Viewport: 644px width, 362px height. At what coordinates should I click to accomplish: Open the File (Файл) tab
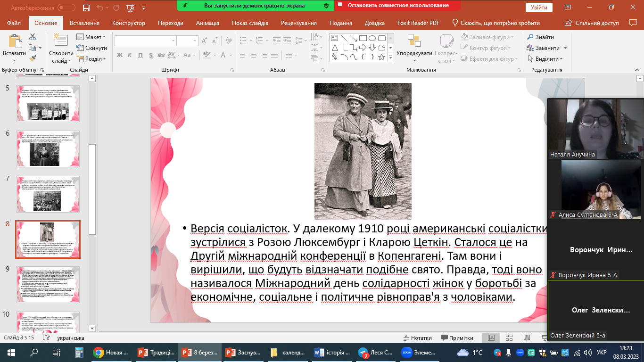click(14, 23)
